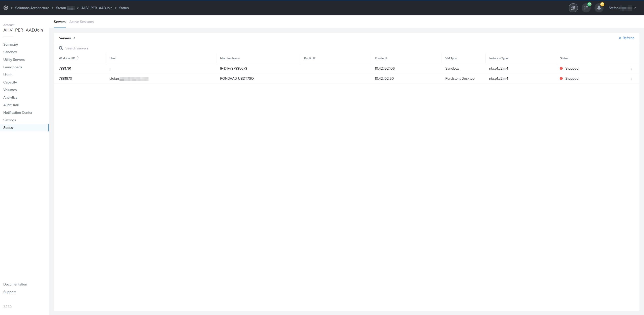
Task: Open the task checklist icon showing 20 items
Action: (x=586, y=8)
